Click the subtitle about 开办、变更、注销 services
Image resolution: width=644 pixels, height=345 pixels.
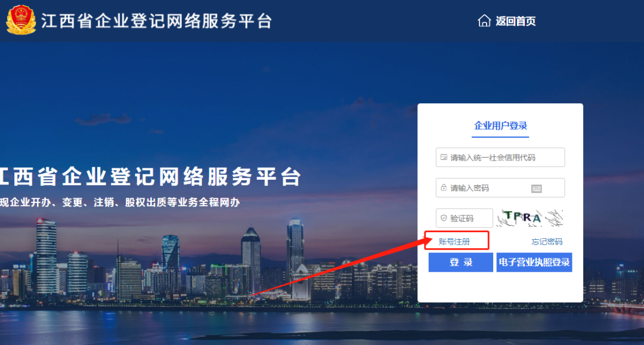tap(120, 202)
